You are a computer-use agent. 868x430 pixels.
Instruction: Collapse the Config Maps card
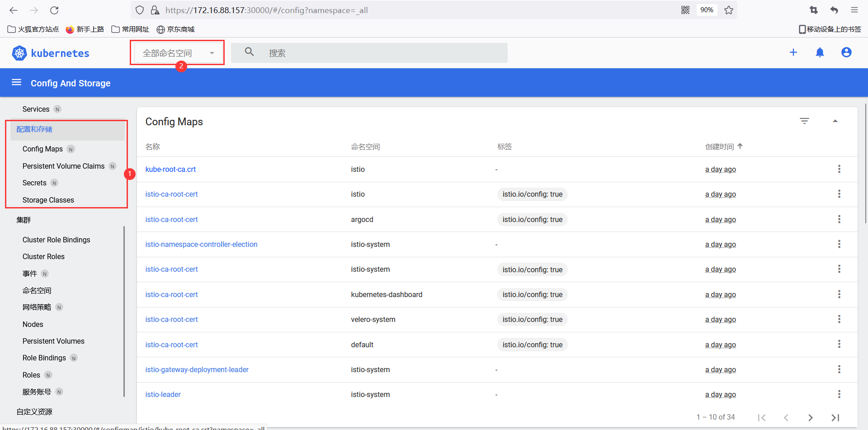pos(835,121)
